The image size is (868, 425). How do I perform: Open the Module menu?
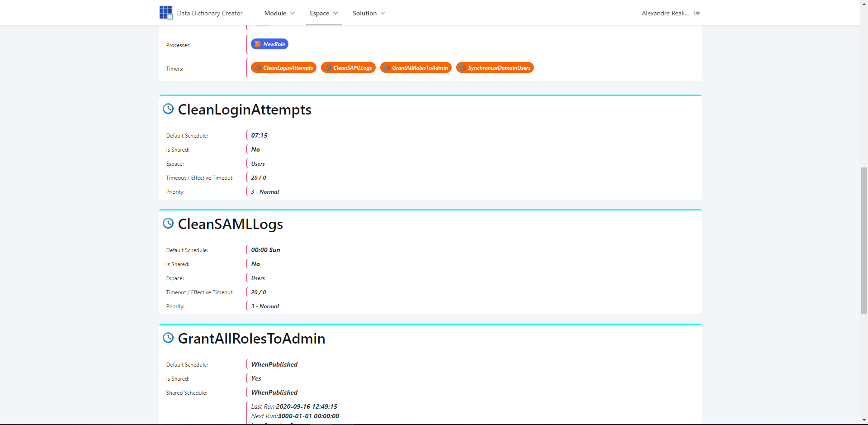pyautogui.click(x=275, y=13)
